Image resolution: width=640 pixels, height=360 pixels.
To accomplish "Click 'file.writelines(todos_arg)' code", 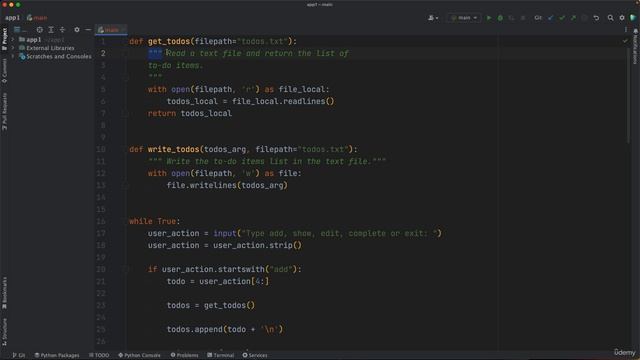I will (227, 185).
